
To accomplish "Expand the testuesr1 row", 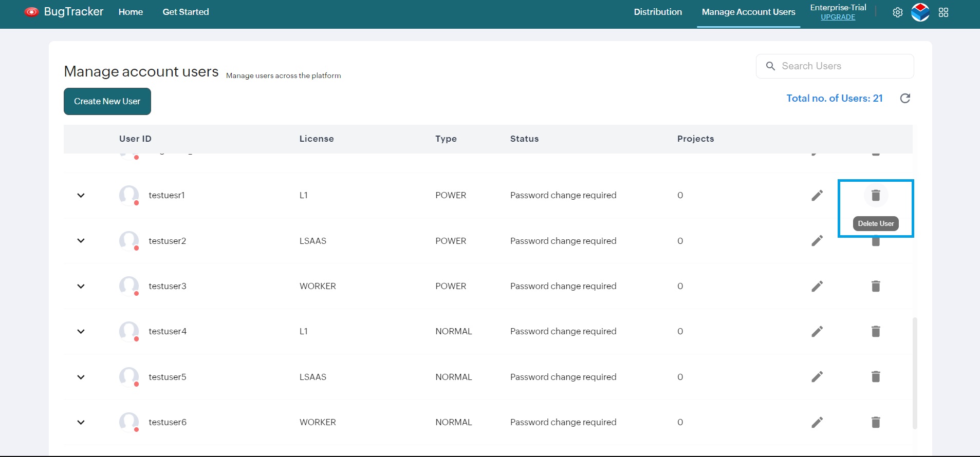I will pyautogui.click(x=81, y=195).
